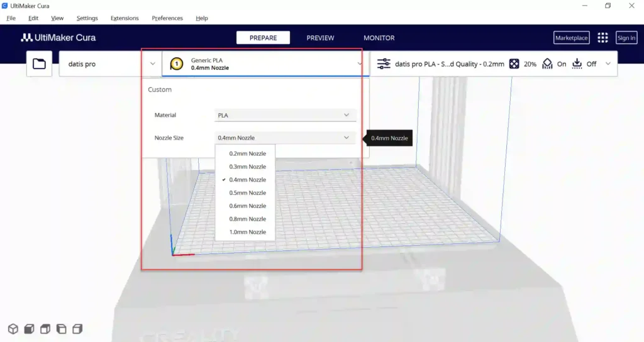Collapse the Nozzle Size dropdown

(x=285, y=138)
